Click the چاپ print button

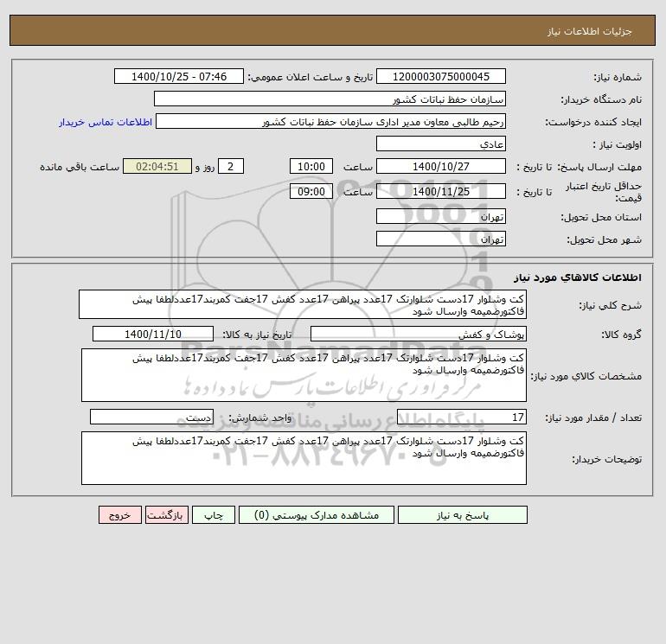pyautogui.click(x=214, y=515)
